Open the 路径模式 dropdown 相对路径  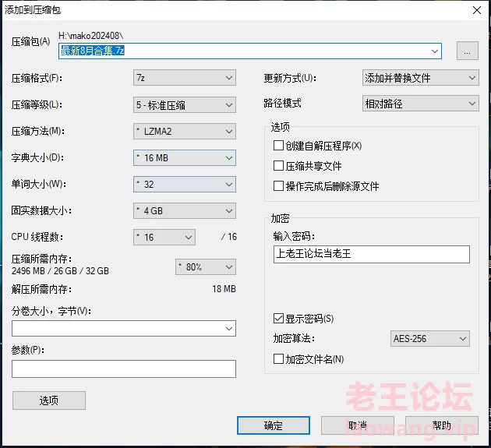pos(421,104)
